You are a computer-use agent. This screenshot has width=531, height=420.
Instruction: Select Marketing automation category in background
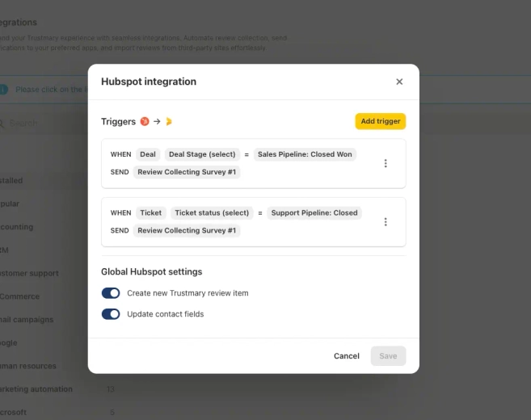[36, 389]
